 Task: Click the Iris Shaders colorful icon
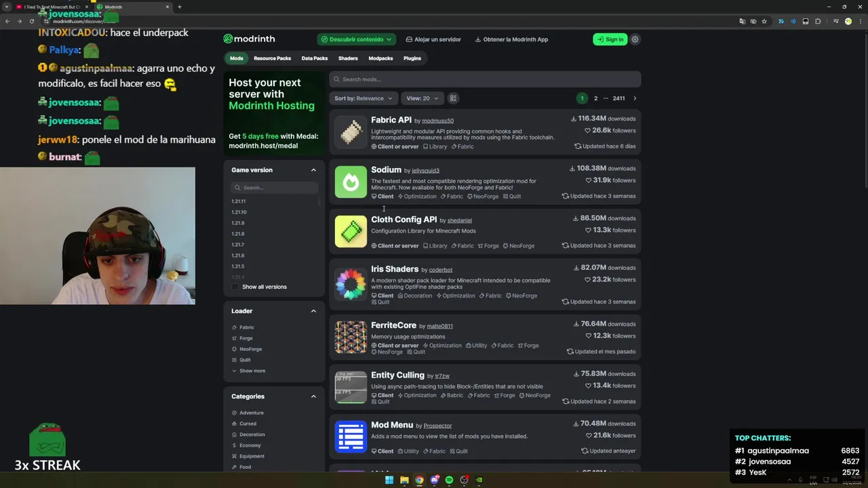click(x=351, y=283)
